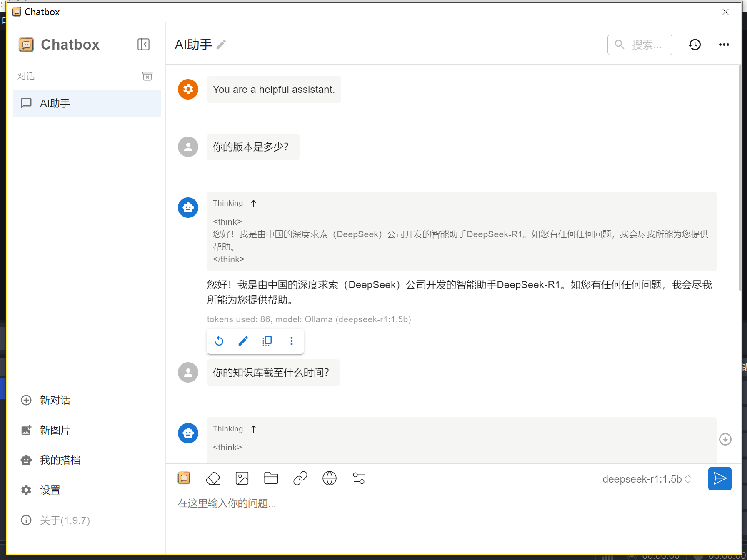
Task: Click the 搜索 search field
Action: coord(640,45)
